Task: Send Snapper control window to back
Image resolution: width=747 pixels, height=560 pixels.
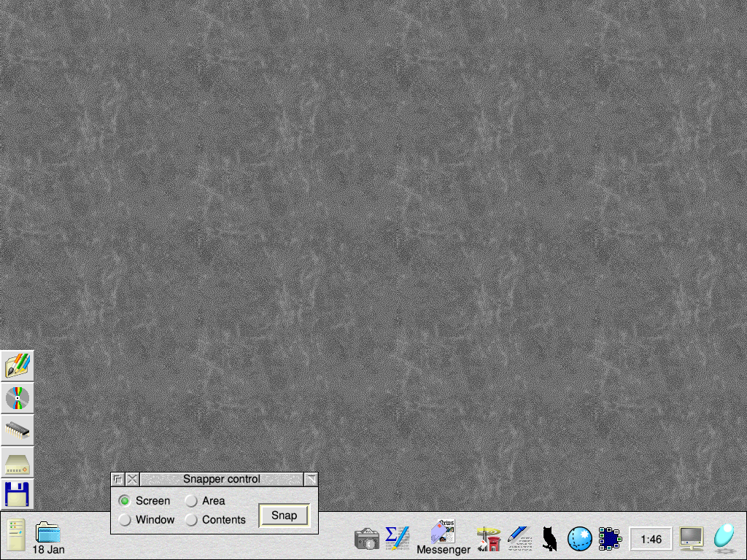Action: coord(117,479)
